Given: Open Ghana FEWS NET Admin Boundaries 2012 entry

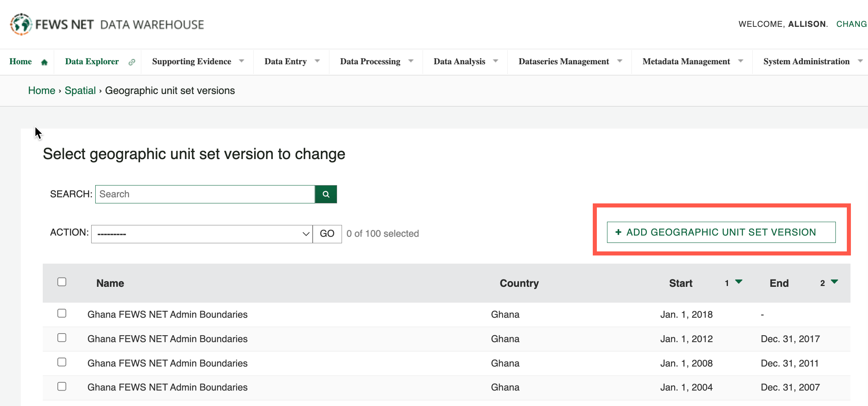Looking at the screenshot, I should tap(167, 339).
